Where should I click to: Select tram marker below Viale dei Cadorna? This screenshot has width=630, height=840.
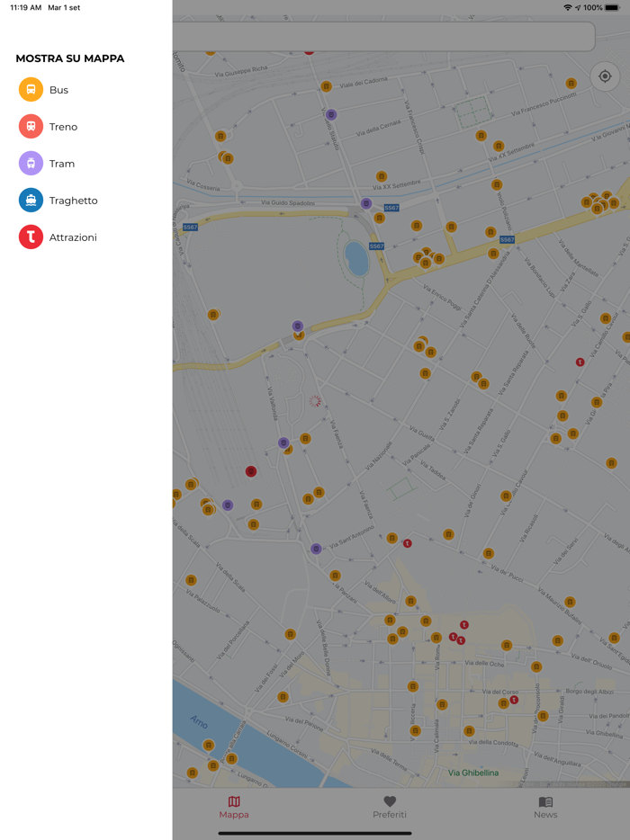[331, 114]
